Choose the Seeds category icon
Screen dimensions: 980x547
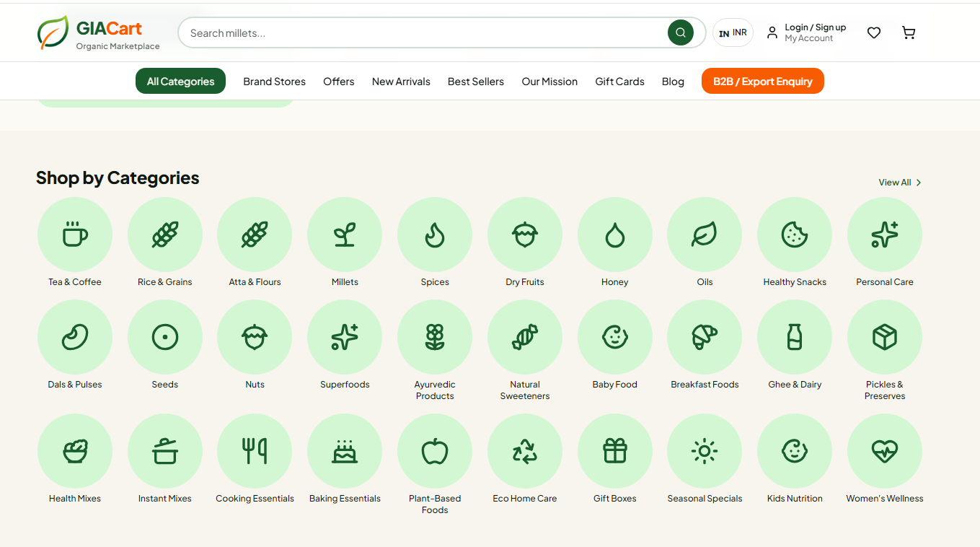pyautogui.click(x=165, y=337)
